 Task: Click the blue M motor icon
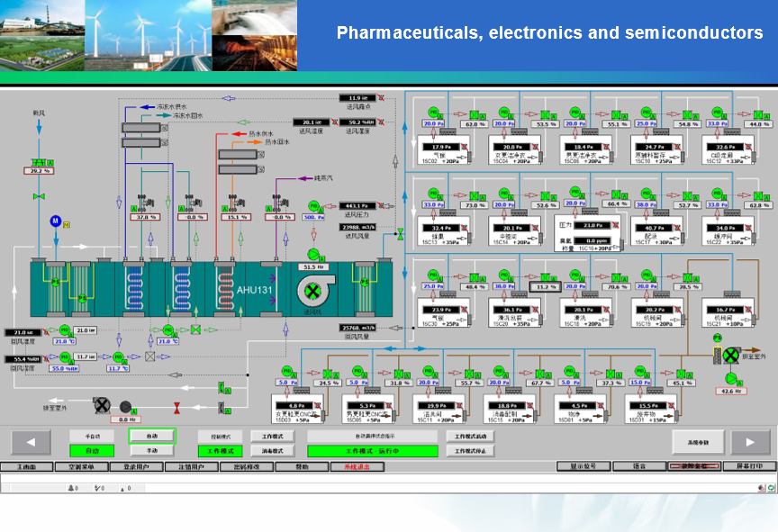(x=54, y=221)
